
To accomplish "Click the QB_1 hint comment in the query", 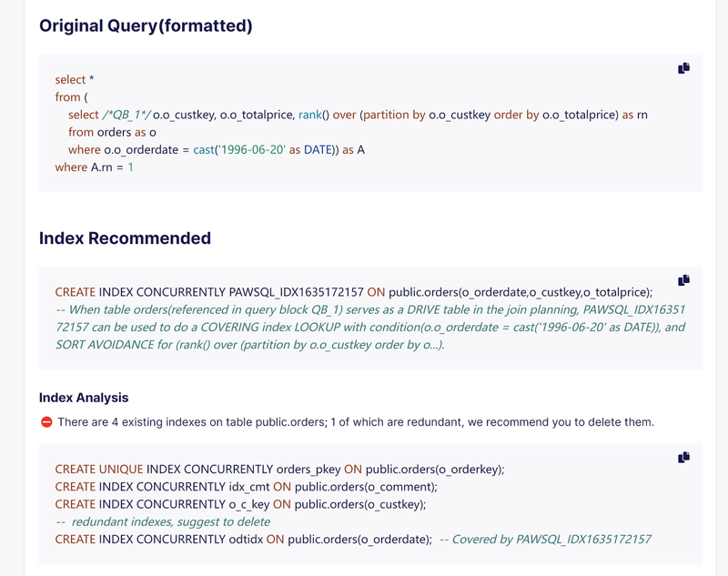I will click(124, 115).
